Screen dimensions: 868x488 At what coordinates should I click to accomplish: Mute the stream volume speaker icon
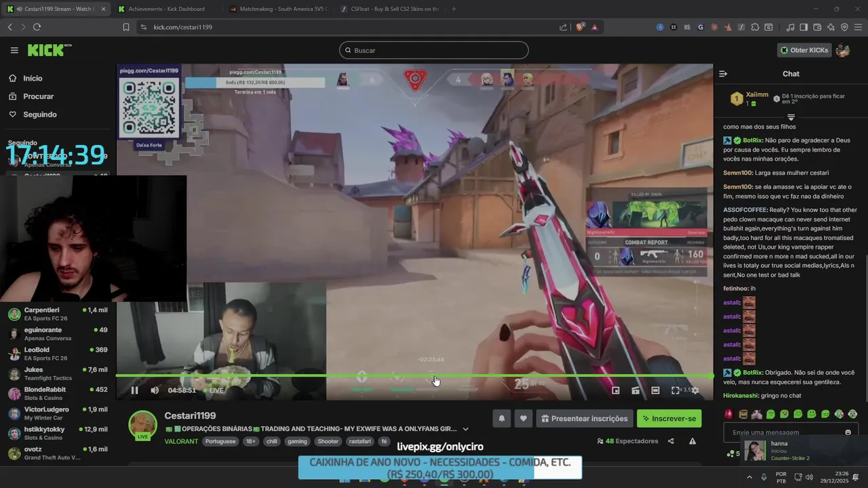(155, 390)
